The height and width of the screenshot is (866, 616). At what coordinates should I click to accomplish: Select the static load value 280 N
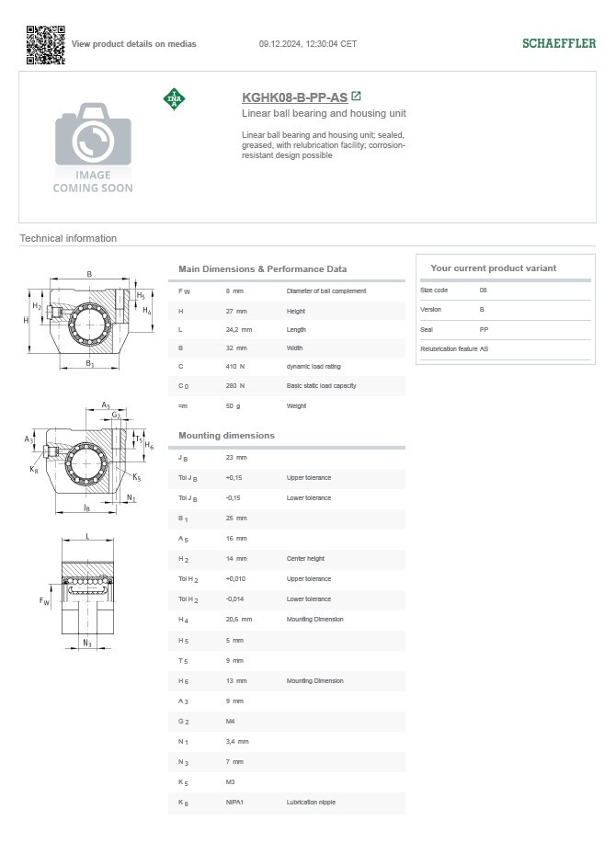(234, 386)
